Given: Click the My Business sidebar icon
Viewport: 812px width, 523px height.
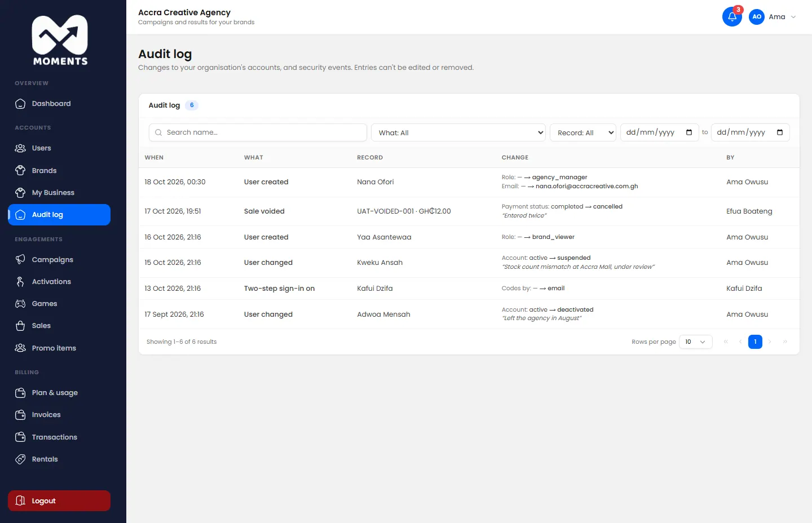Looking at the screenshot, I should tap(20, 193).
